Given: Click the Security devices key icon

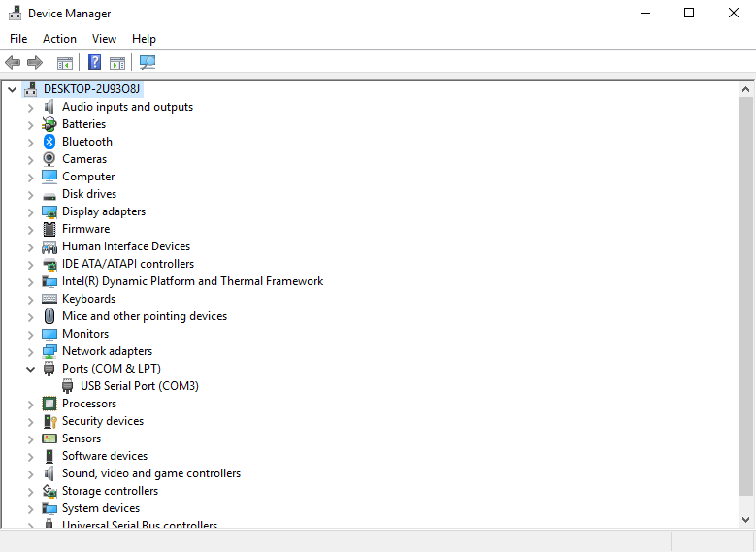Looking at the screenshot, I should coord(50,421).
